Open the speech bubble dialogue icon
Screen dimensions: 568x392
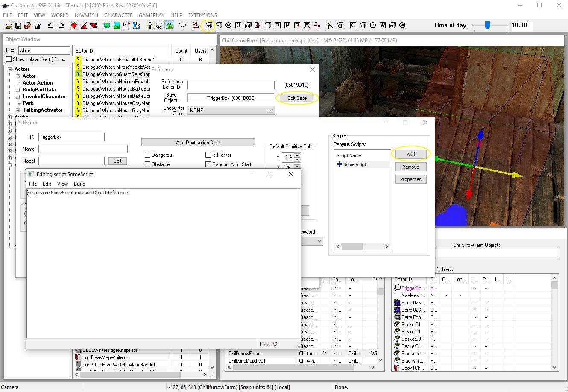(182, 26)
